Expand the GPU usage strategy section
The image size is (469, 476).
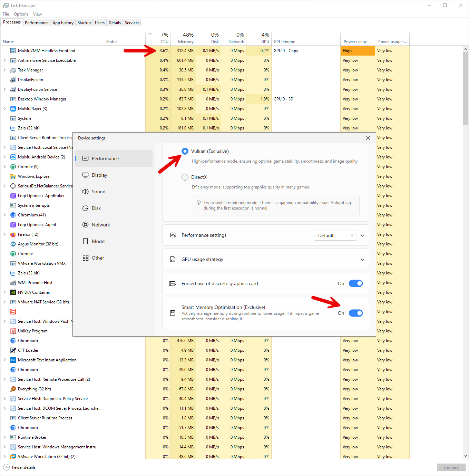point(362,260)
